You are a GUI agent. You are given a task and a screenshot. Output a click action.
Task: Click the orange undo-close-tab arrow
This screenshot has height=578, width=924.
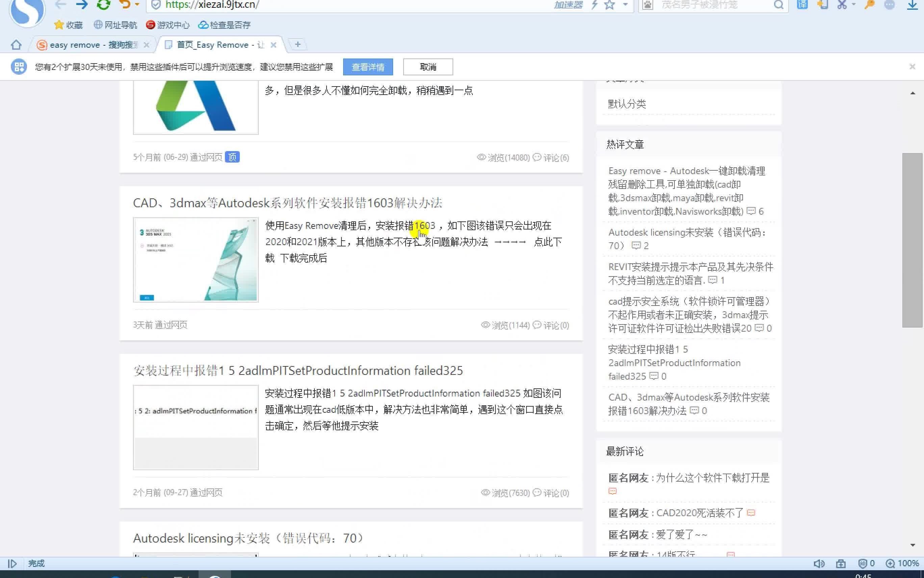pos(125,5)
